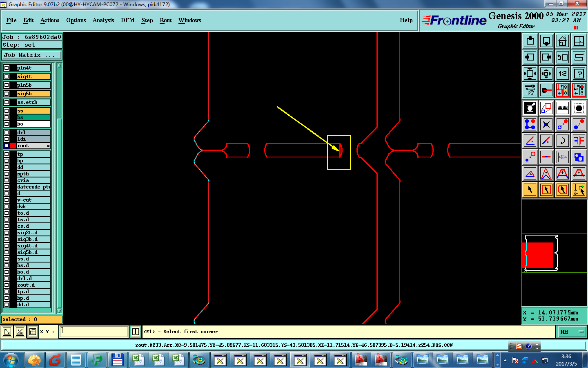Screen dimensions: 588x368
Task: Click the pan right icon
Action: pyautogui.click(x=546, y=57)
